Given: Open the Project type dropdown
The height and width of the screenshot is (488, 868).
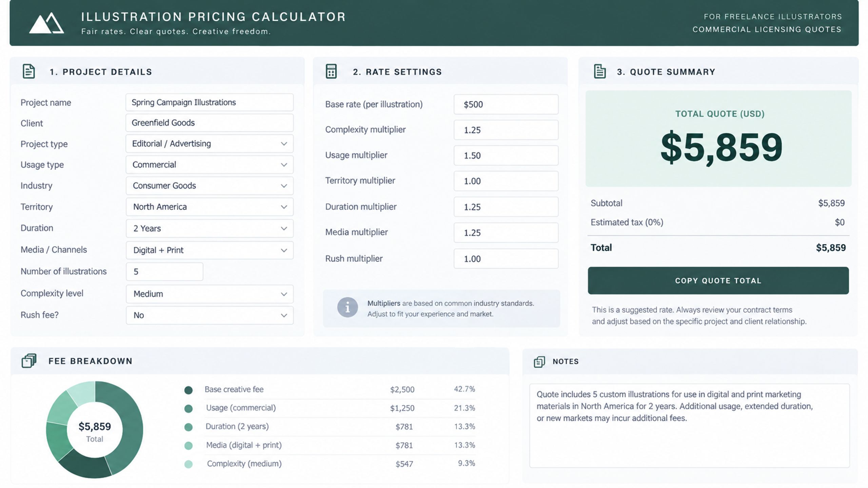Looking at the screenshot, I should tap(210, 144).
